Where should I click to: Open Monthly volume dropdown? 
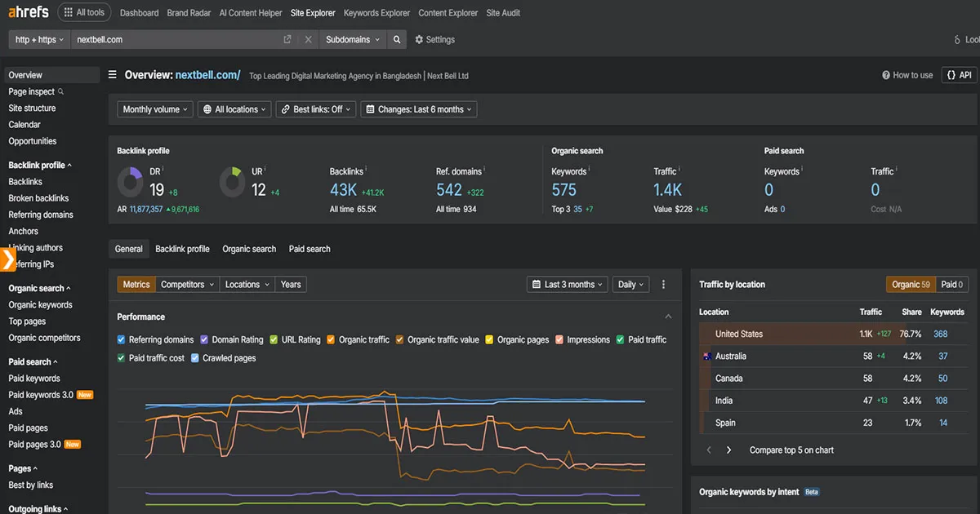[155, 109]
